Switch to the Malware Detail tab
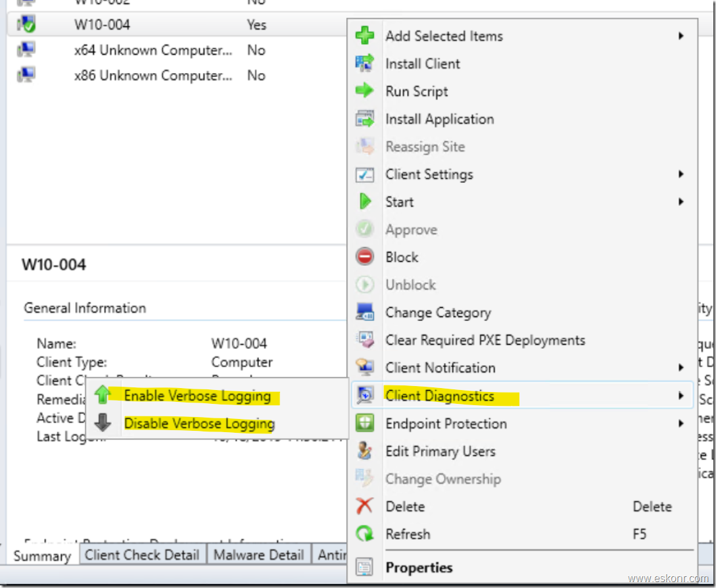This screenshot has height=588, width=716. (258, 554)
